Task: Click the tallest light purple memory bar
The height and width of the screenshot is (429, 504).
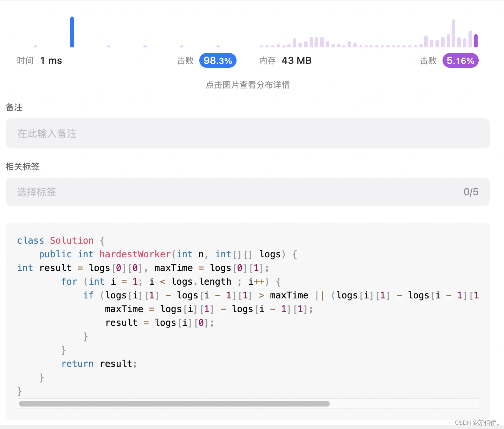Action: [x=453, y=33]
